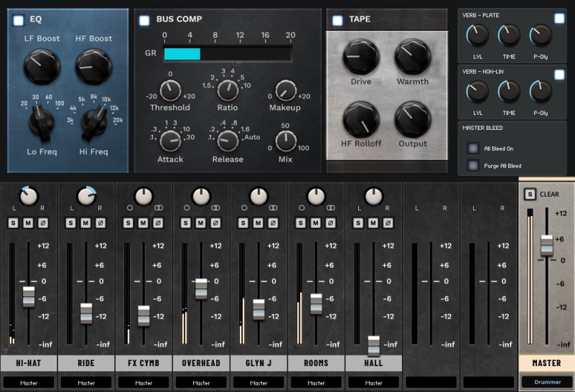Image resolution: width=575 pixels, height=392 pixels.
Task: Invert phase on ROOMS channel
Action: [x=330, y=223]
